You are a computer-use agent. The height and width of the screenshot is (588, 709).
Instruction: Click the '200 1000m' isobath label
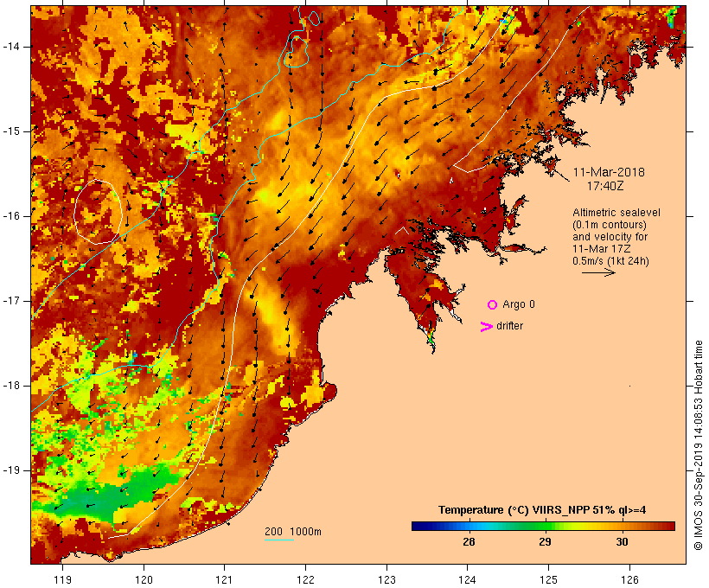[x=293, y=532]
